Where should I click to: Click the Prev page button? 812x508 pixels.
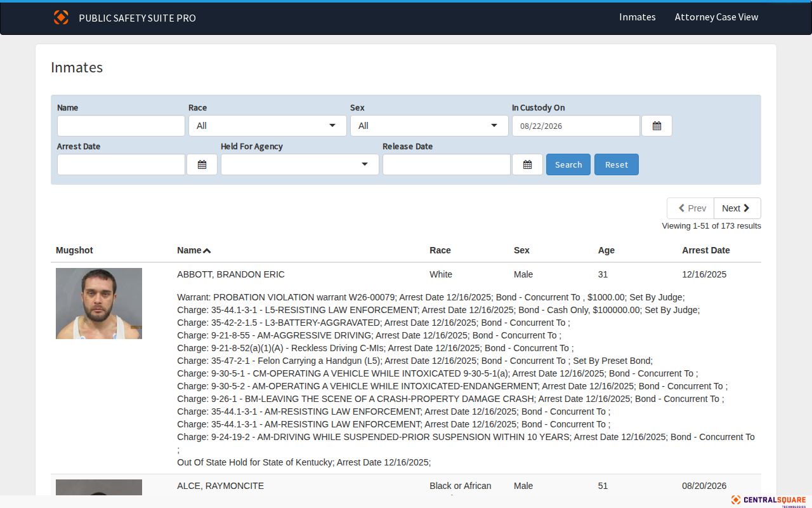tap(690, 208)
